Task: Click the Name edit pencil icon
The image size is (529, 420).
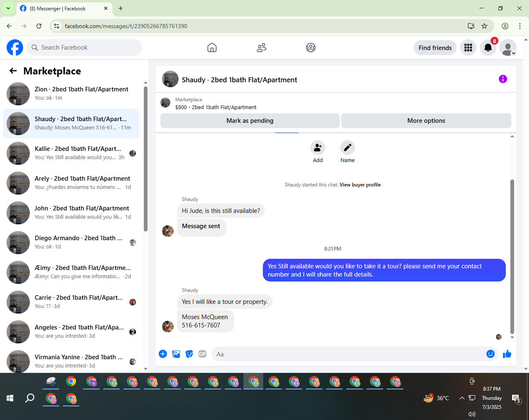Action: click(x=348, y=148)
